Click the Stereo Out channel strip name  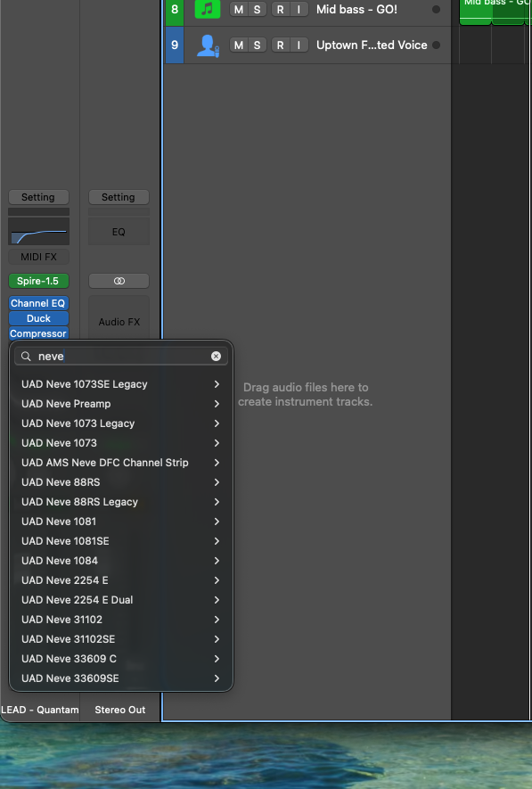[x=120, y=710]
